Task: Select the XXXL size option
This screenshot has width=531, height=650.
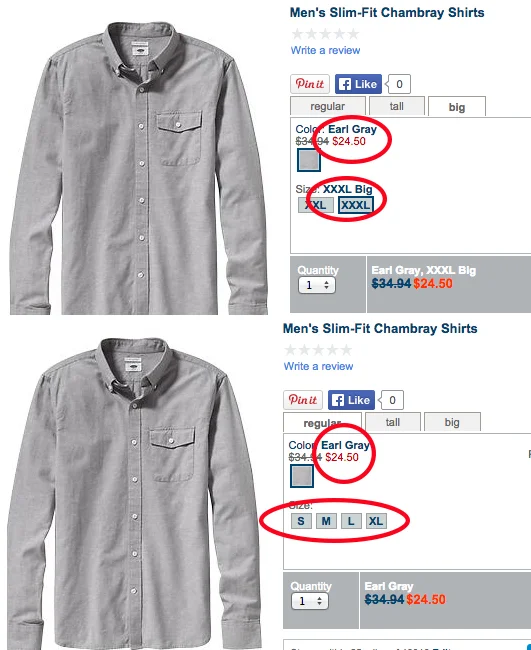Action: click(x=356, y=205)
